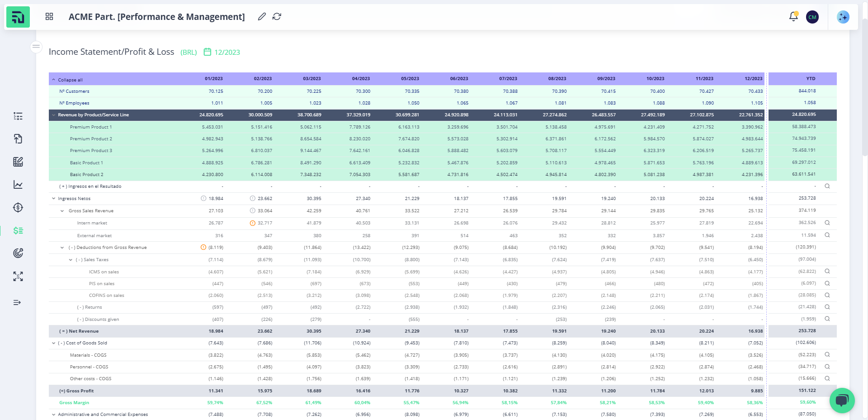Click magnifier on ICMS on sales row
The width and height of the screenshot is (868, 420).
(827, 271)
